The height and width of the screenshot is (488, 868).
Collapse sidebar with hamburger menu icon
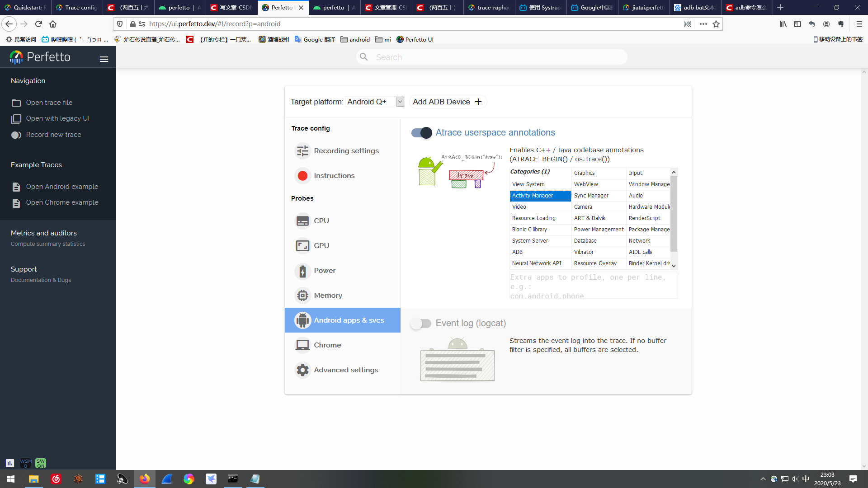point(104,59)
